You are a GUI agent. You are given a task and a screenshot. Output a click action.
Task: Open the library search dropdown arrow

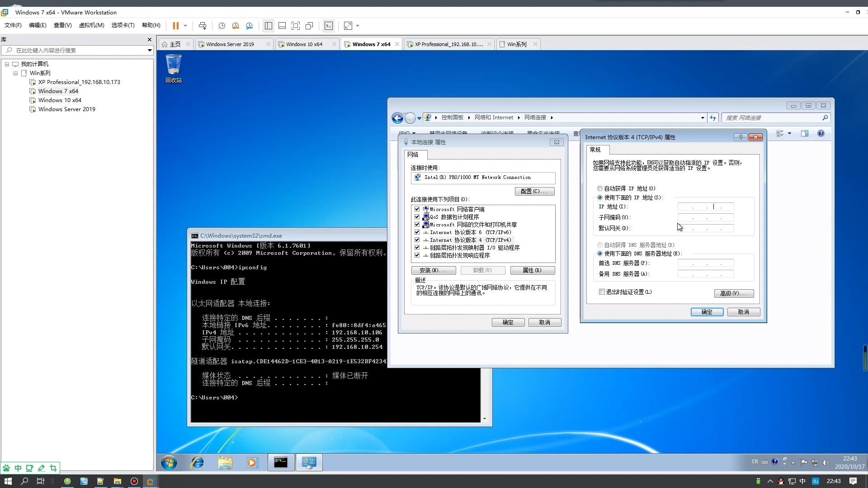pyautogui.click(x=150, y=50)
